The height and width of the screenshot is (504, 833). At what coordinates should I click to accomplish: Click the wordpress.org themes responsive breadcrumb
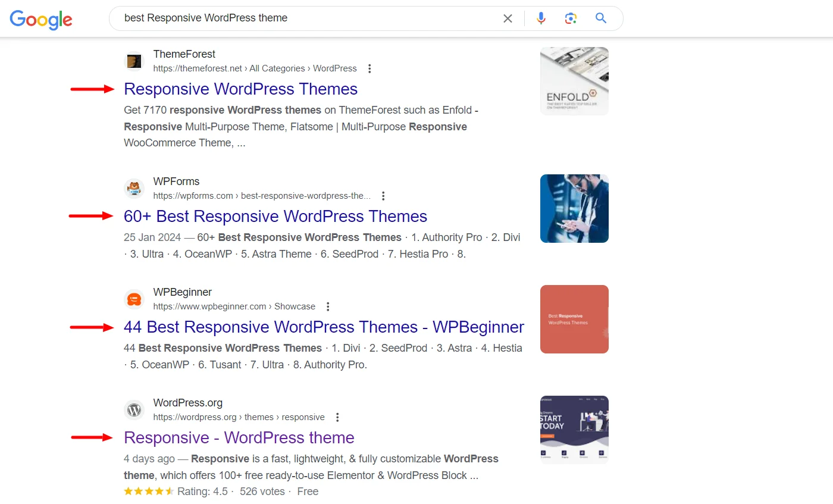click(239, 417)
